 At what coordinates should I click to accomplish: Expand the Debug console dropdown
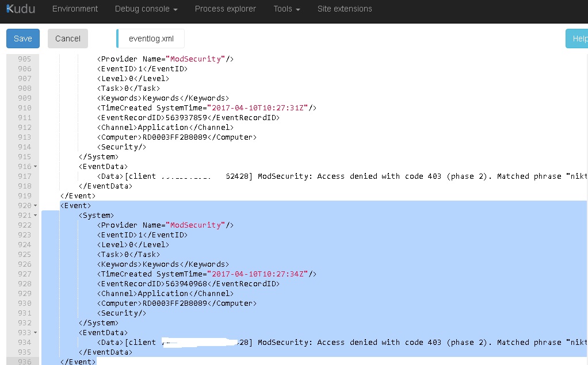tap(146, 9)
